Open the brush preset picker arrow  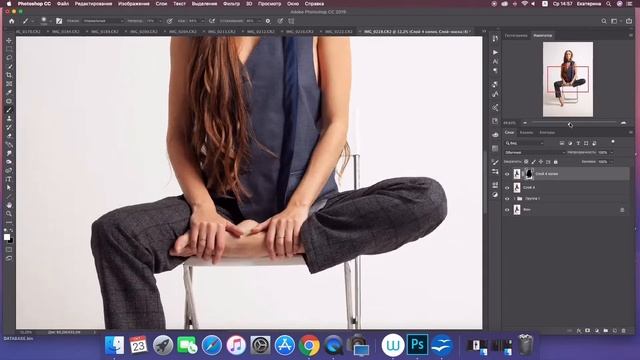(50, 21)
